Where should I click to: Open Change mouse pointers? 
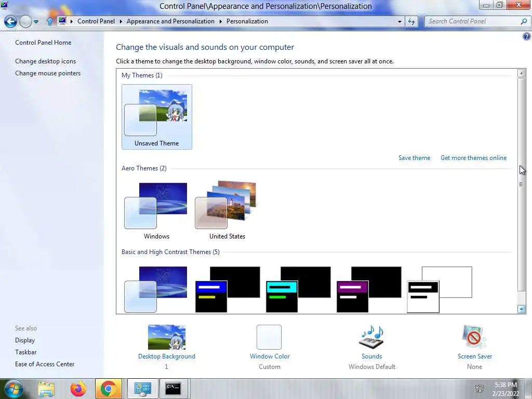tap(48, 73)
